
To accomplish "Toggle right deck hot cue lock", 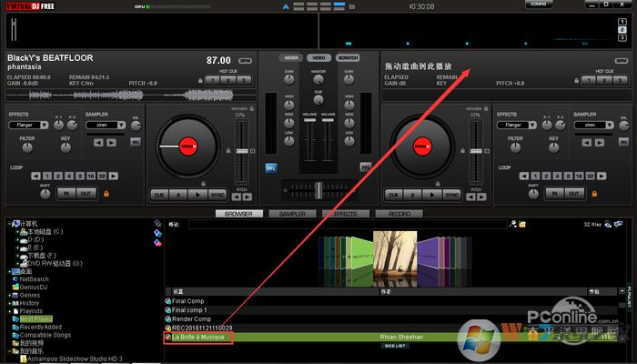I will [576, 80].
